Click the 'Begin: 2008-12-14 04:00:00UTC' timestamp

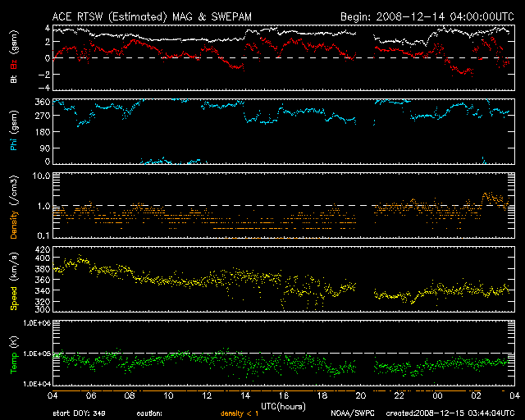tap(427, 16)
